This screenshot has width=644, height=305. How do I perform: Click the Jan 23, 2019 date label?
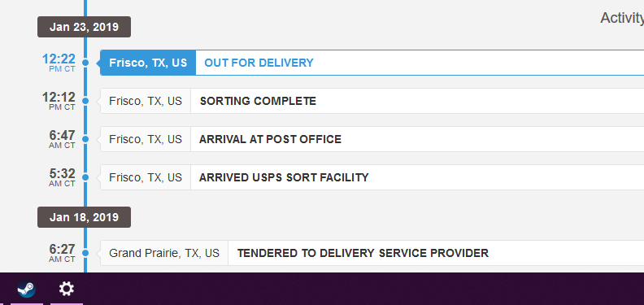[x=85, y=27]
